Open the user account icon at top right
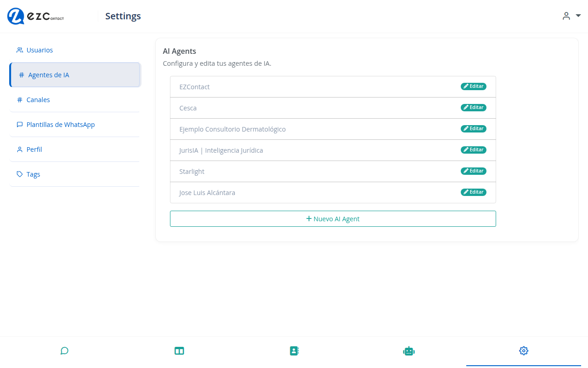 566,16
